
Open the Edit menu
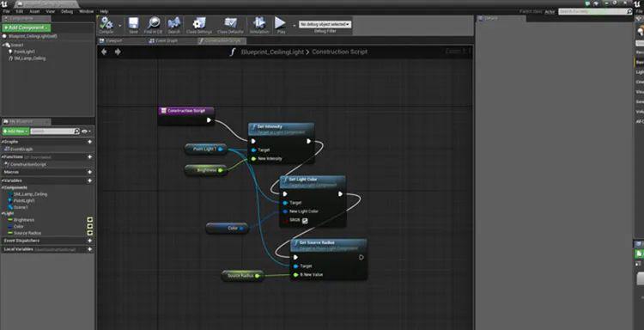click(x=20, y=11)
